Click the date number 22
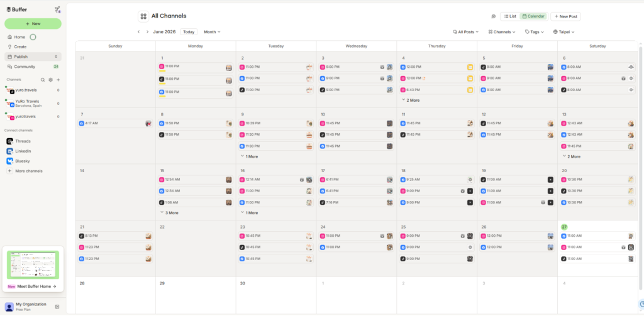The image size is (644, 321). coord(162,227)
